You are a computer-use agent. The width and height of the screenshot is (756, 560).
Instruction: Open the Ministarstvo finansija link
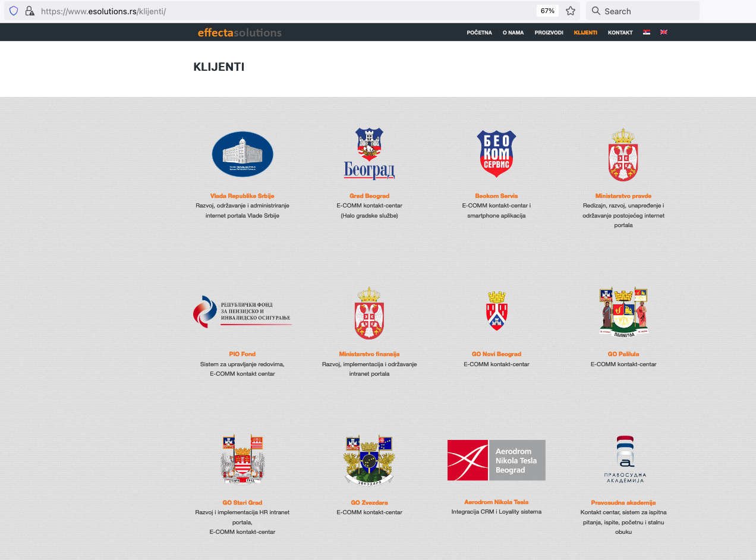(369, 354)
